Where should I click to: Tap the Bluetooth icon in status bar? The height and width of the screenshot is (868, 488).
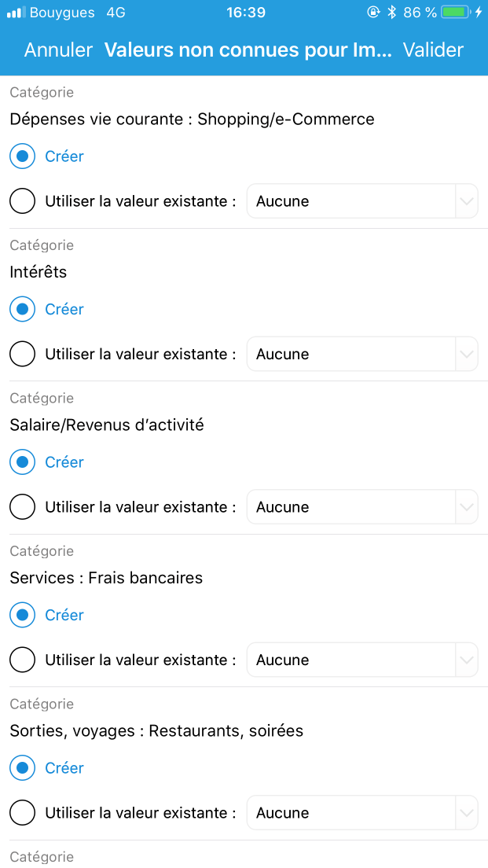pyautogui.click(x=391, y=12)
